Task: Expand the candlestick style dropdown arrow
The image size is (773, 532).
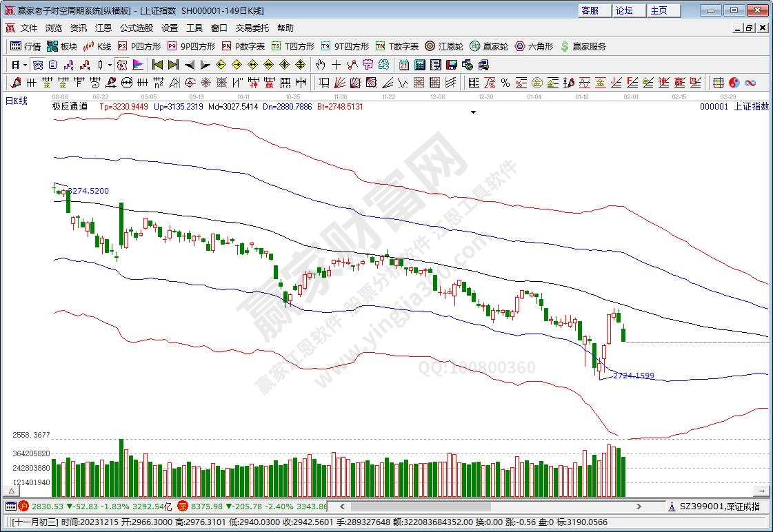Action: click(110, 65)
